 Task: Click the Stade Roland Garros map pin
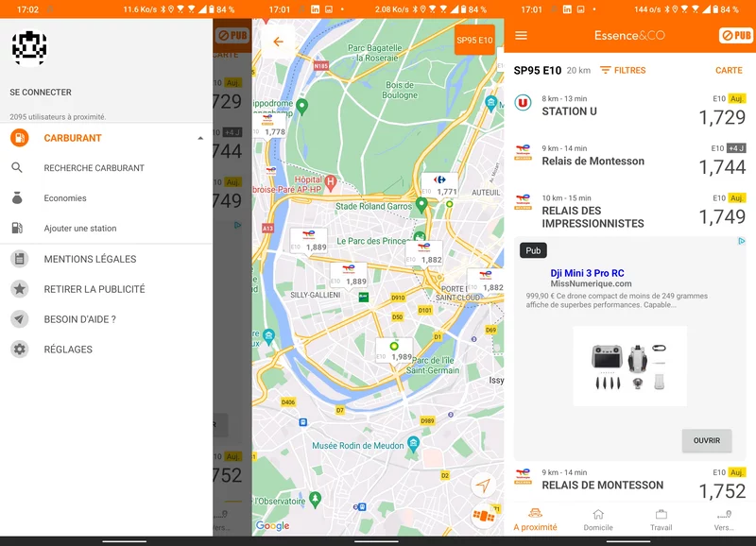[421, 206]
